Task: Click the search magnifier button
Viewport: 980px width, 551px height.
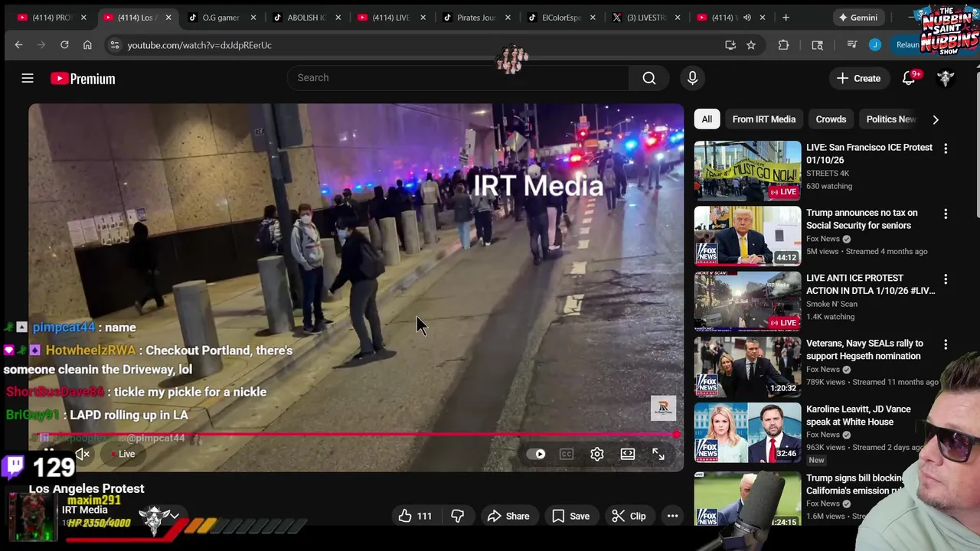Action: click(648, 77)
